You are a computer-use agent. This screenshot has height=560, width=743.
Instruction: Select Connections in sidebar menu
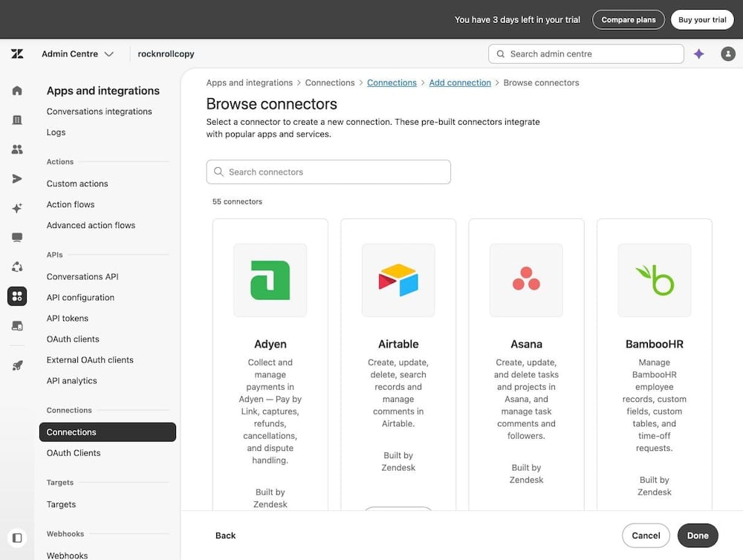(108, 432)
